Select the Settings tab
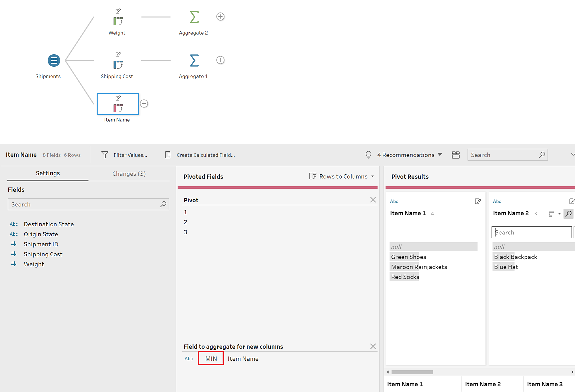Screen dimensions: 575x392 point(48,173)
